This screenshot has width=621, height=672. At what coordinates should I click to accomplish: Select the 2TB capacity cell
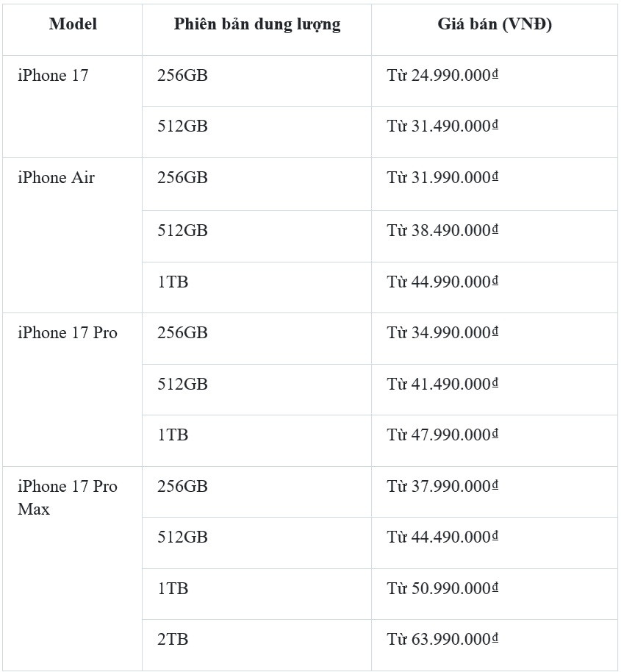click(173, 640)
